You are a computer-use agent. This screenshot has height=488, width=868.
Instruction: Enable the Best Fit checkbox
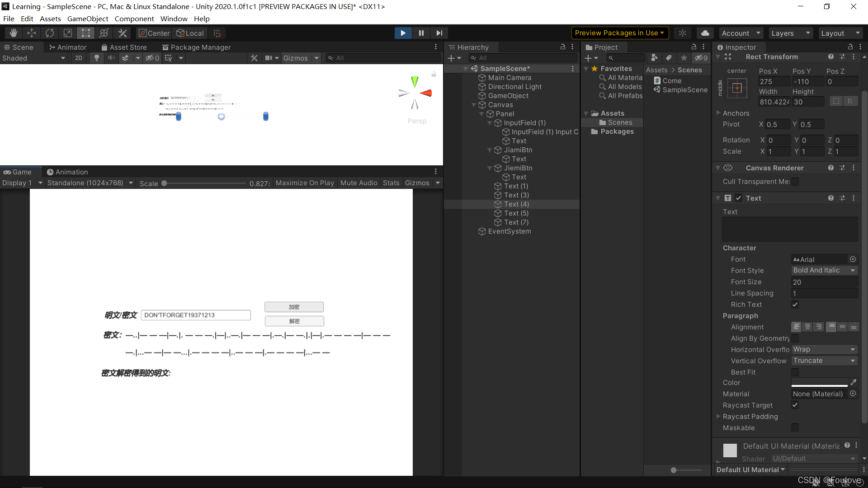point(795,372)
